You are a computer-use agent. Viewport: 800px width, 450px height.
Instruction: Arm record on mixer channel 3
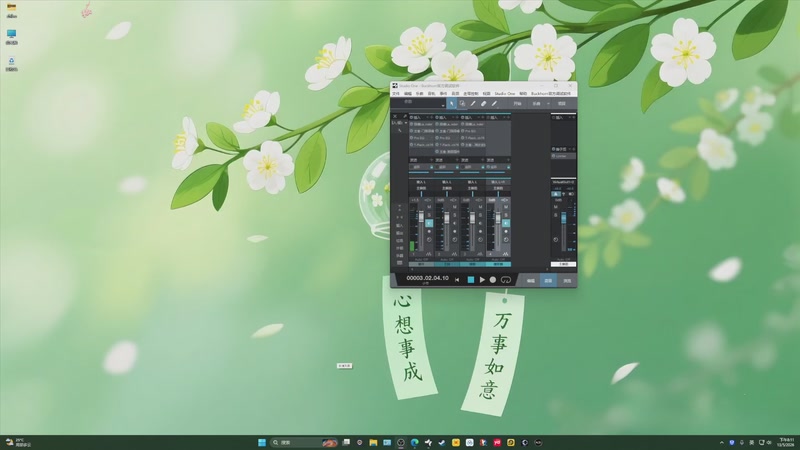[480, 232]
